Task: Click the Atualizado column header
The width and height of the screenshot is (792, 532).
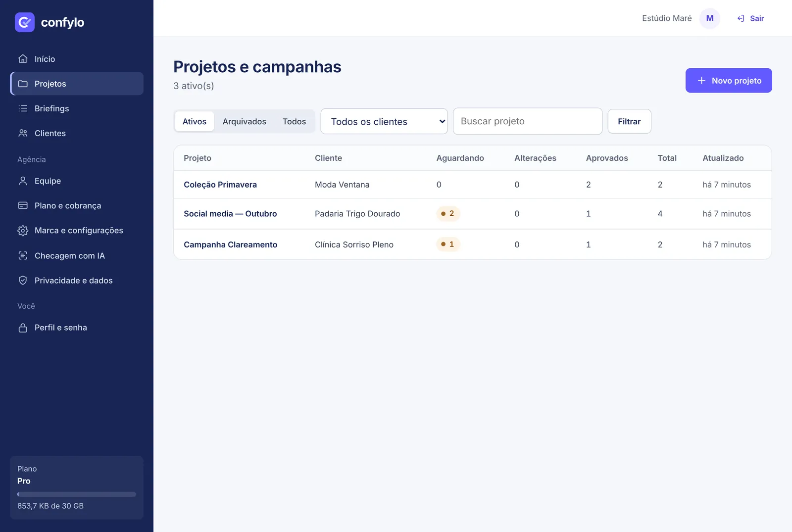Action: tap(723, 158)
